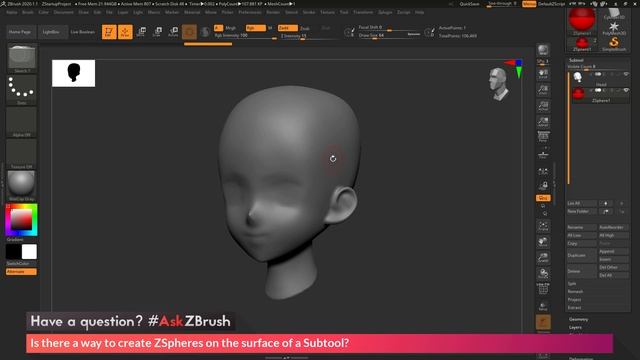
Task: Open the Preferences menu
Action: (250, 12)
